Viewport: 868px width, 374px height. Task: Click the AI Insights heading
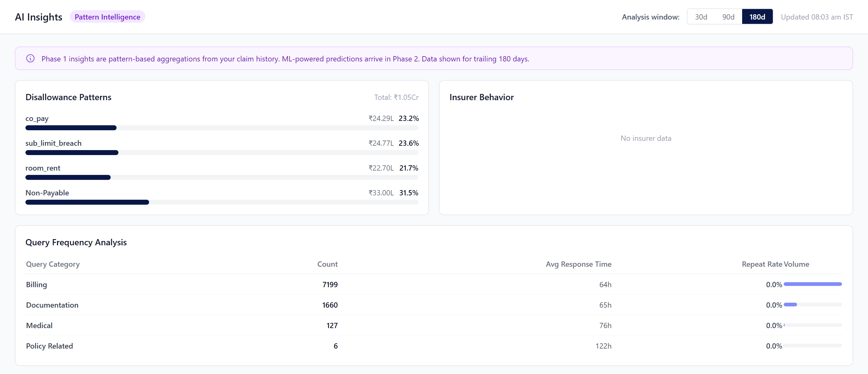pos(39,17)
